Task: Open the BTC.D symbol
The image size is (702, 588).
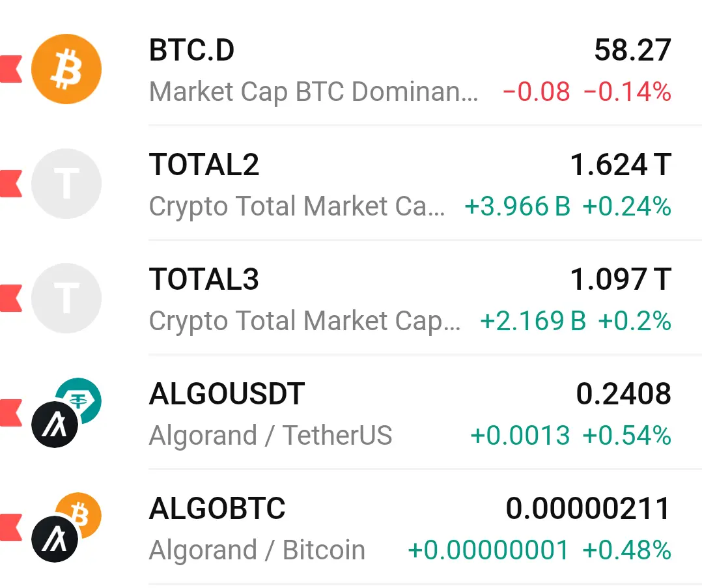Action: (x=191, y=49)
